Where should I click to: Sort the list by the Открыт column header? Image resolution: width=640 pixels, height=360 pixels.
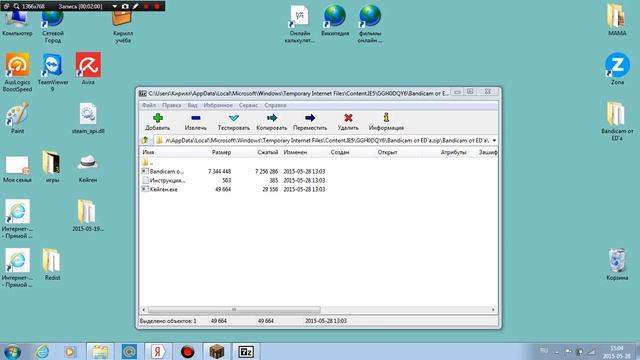[x=387, y=152]
